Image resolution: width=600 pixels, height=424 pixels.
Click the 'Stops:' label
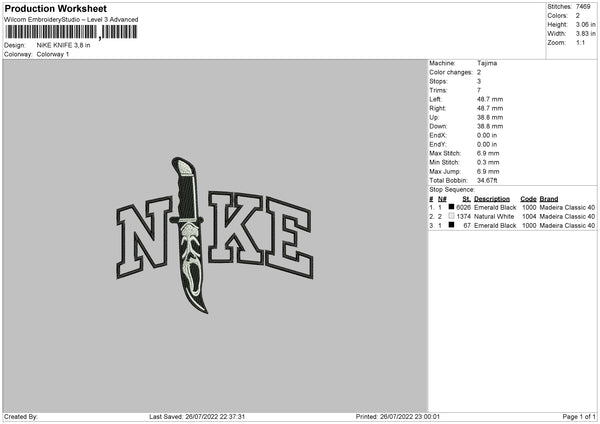pyautogui.click(x=438, y=82)
